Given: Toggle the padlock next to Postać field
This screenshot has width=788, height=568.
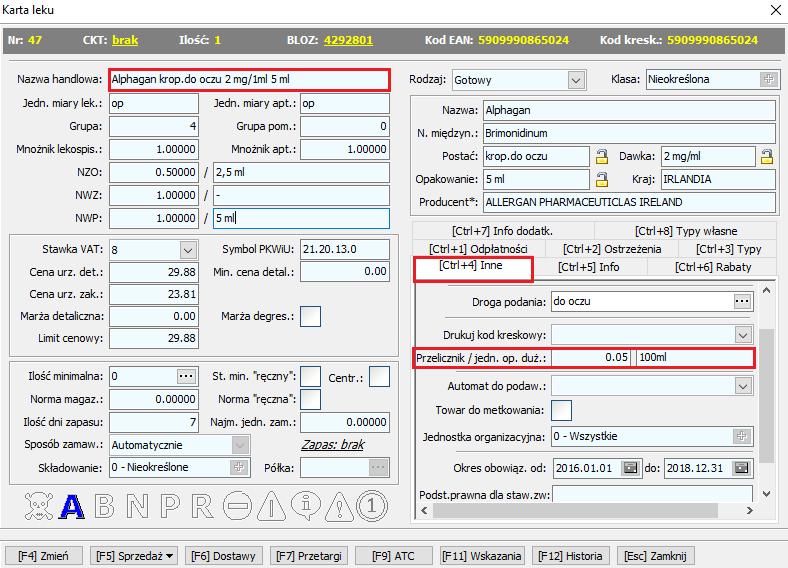Looking at the screenshot, I should (x=602, y=157).
